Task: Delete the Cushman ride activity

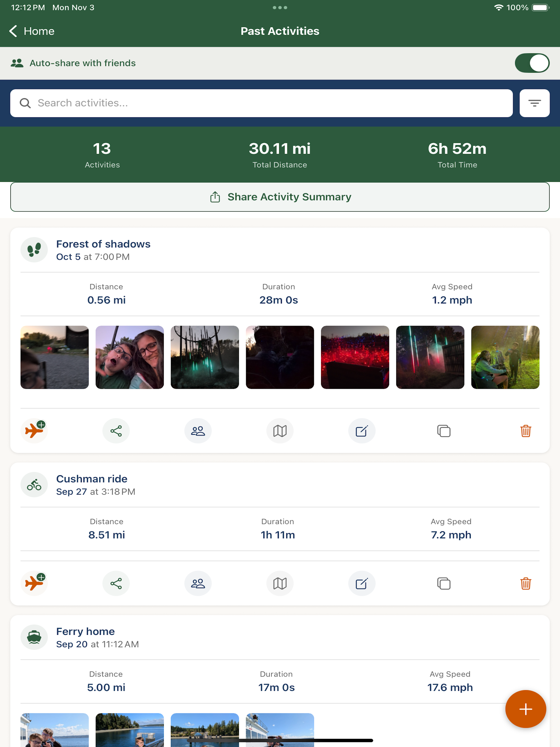Action: coord(526,583)
